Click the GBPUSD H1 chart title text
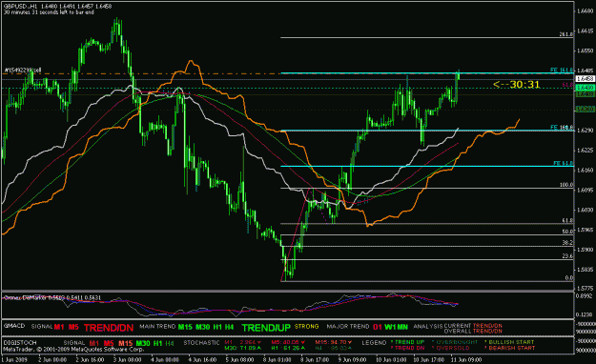596x364 pixels. [x=58, y=7]
